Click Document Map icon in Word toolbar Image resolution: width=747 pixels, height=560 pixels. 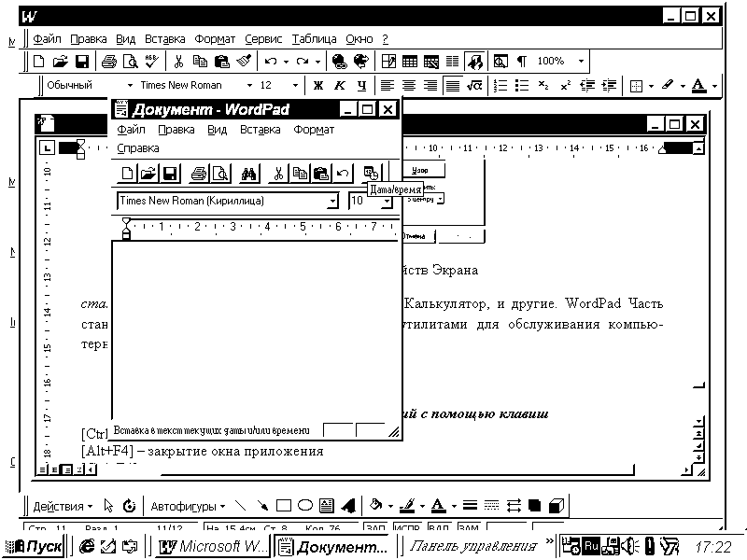click(x=474, y=61)
